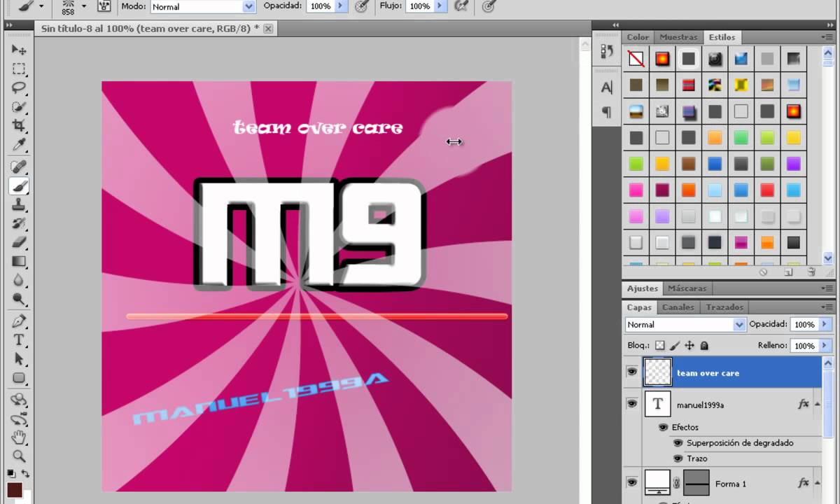Toggle Superposición de degradado effect visibility
Image resolution: width=840 pixels, height=504 pixels.
pyautogui.click(x=678, y=443)
